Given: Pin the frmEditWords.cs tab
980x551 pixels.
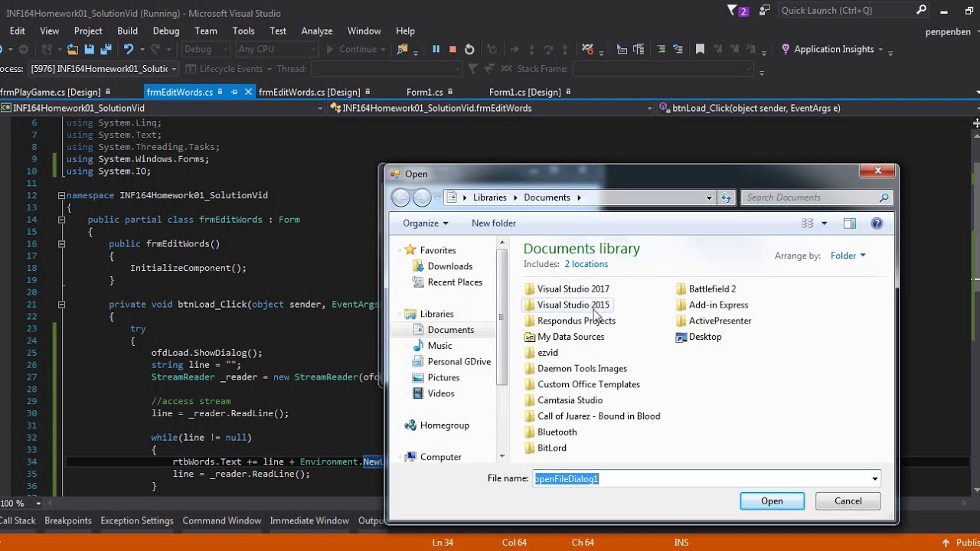Looking at the screenshot, I should click(234, 92).
